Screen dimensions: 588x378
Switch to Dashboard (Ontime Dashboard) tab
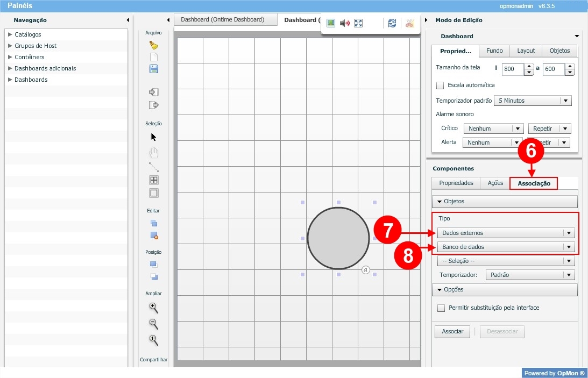click(223, 19)
